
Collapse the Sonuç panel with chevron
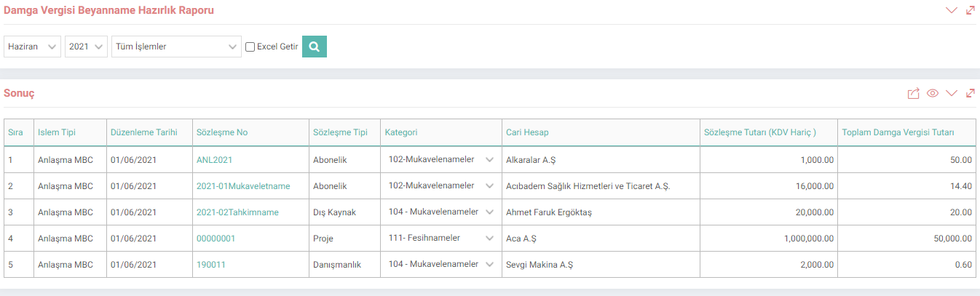point(951,93)
